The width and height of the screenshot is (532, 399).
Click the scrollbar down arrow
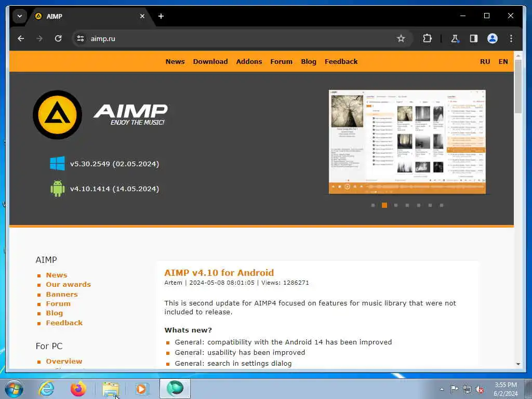click(518, 364)
